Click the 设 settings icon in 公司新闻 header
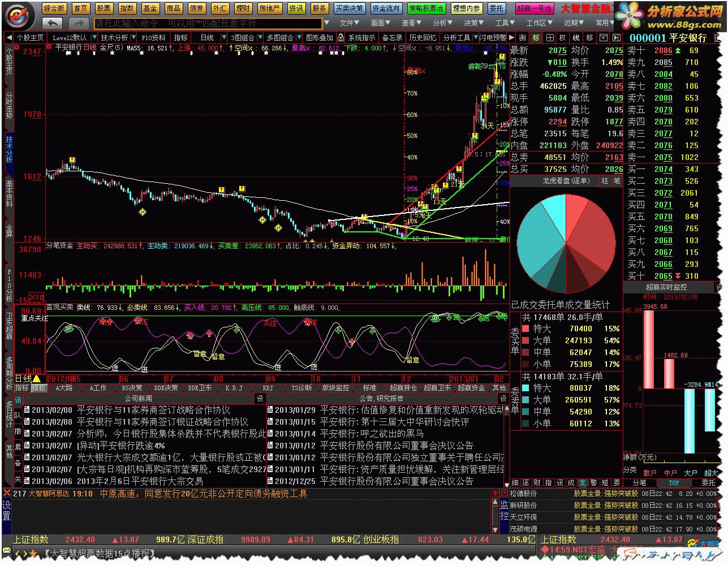The height and width of the screenshot is (566, 728). pos(260,399)
